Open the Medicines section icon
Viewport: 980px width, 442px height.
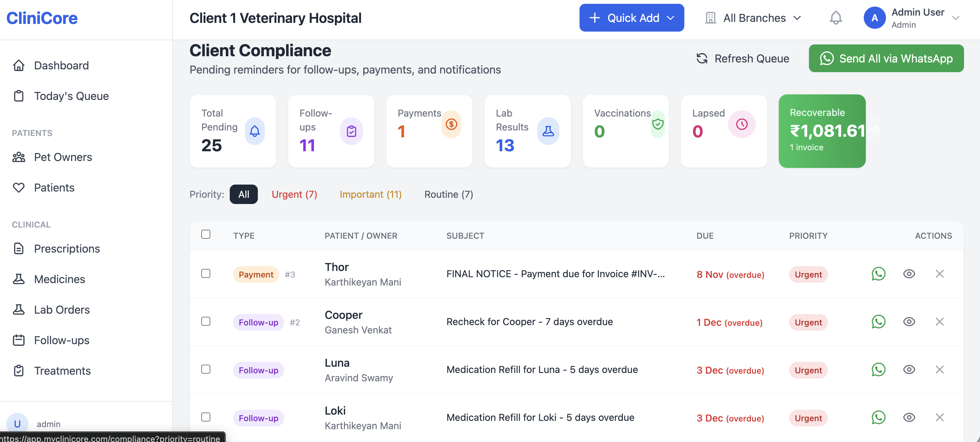coord(19,279)
